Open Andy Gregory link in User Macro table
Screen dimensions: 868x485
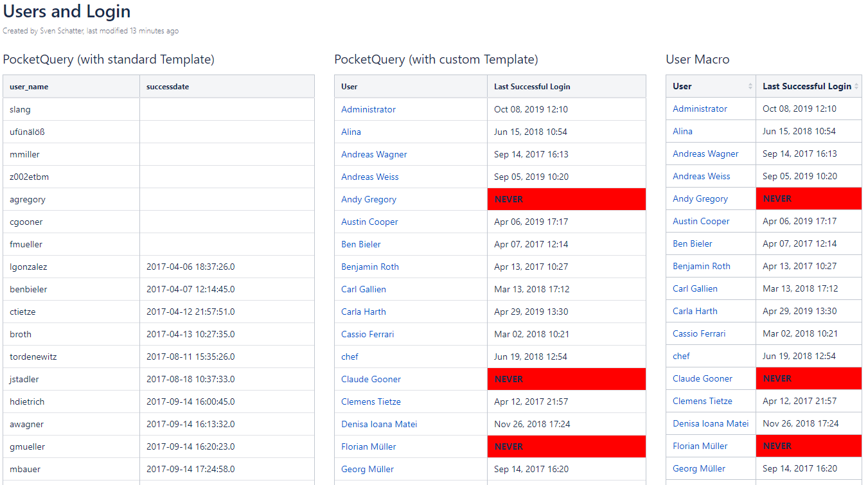(700, 198)
